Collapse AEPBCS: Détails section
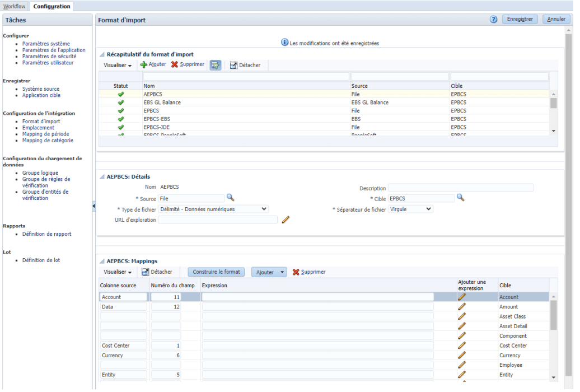The height and width of the screenshot is (392, 580). tap(102, 177)
